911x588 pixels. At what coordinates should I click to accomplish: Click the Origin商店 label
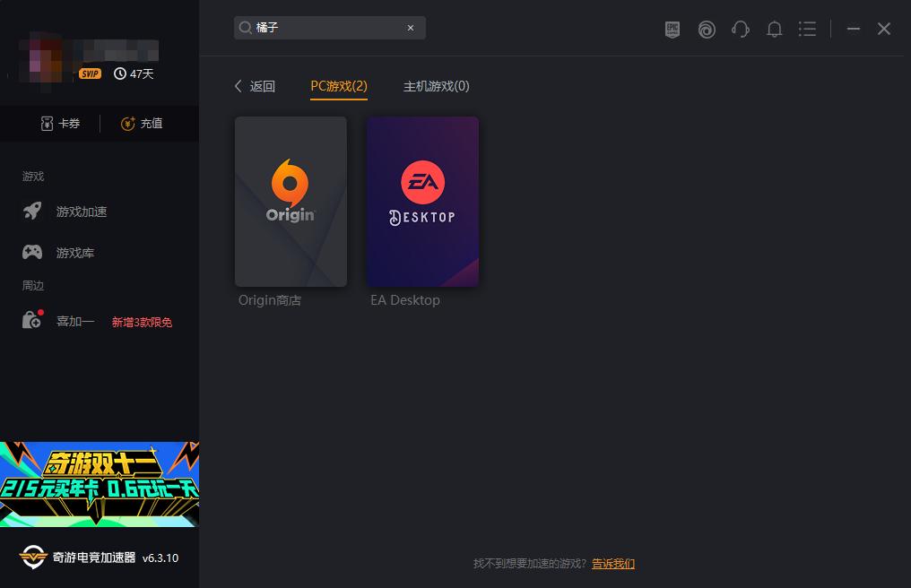pos(270,300)
